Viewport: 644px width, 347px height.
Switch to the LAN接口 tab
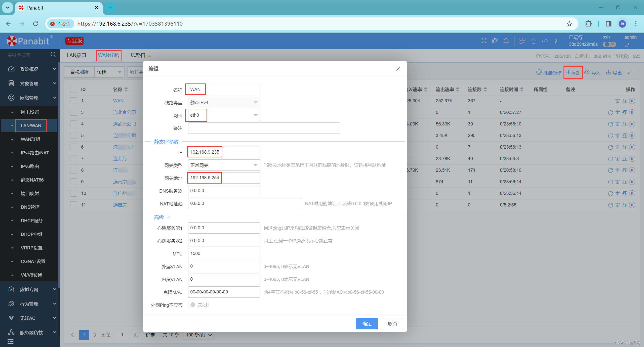(x=76, y=55)
